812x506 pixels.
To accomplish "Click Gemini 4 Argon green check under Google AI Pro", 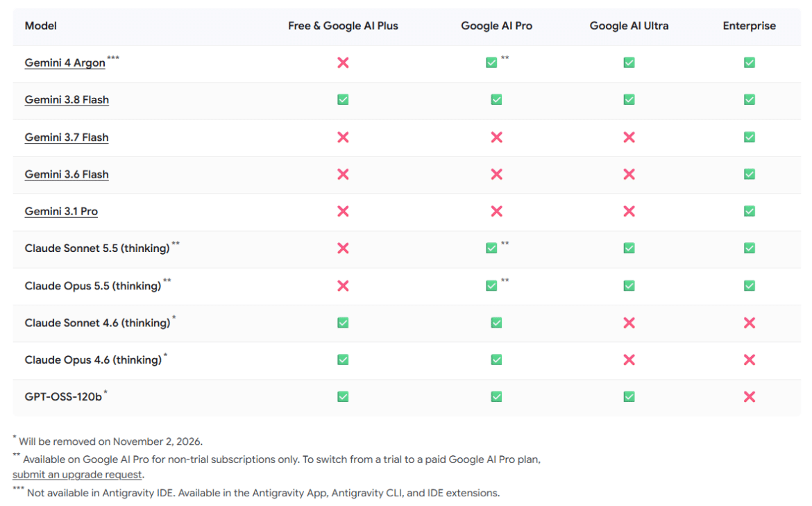I will (491, 62).
